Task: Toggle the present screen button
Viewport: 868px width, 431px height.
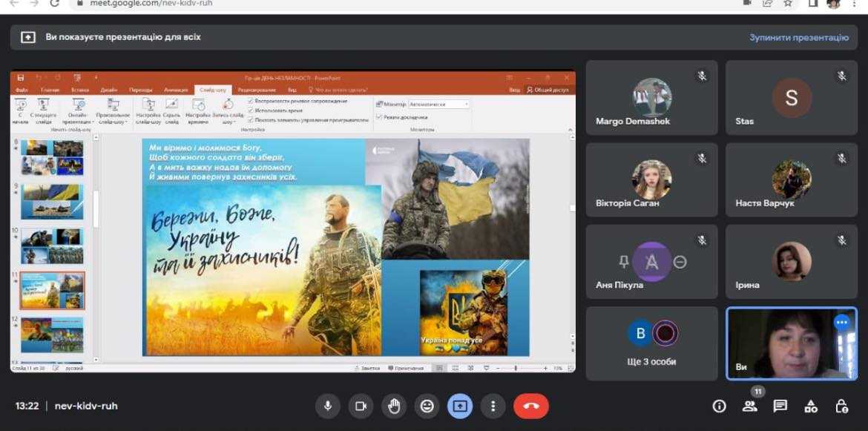Action: click(460, 406)
